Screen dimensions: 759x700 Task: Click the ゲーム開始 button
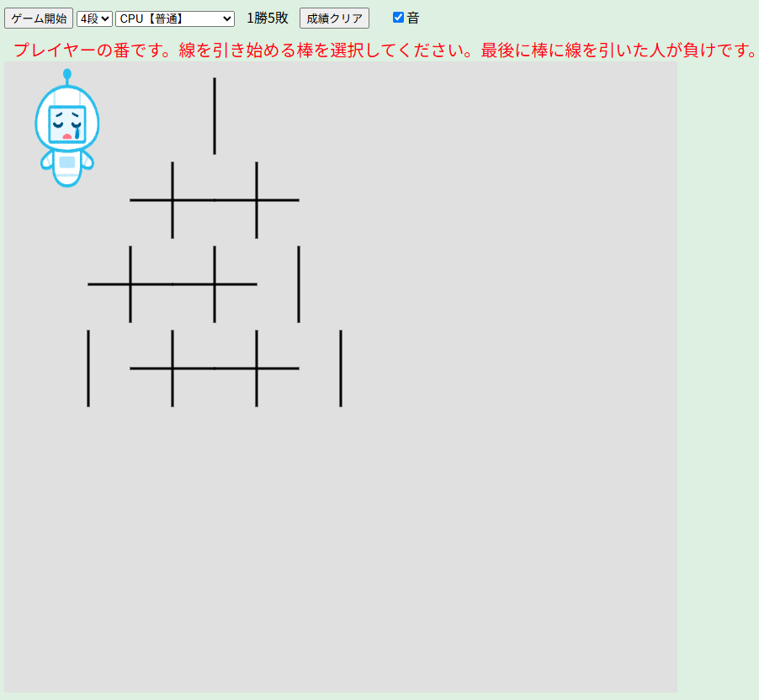point(39,19)
